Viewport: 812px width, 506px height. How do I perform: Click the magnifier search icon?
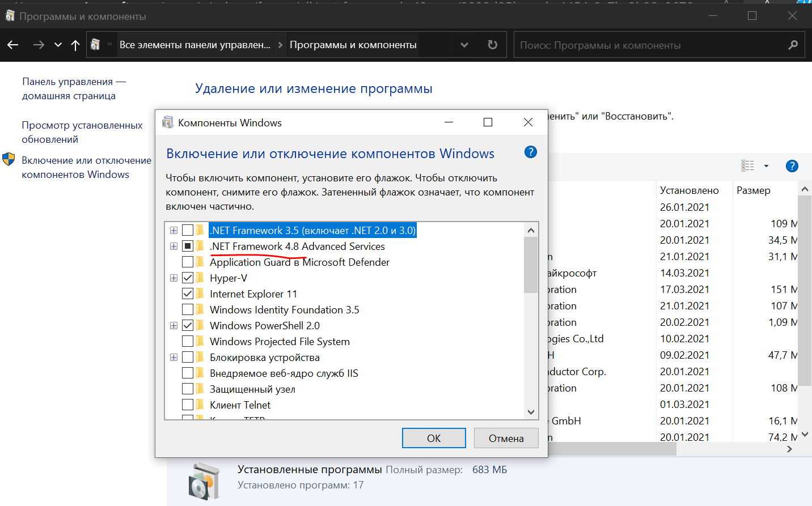point(793,45)
